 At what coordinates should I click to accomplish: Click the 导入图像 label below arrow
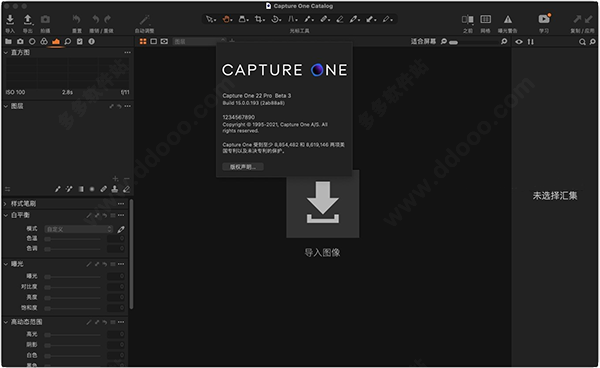(322, 252)
